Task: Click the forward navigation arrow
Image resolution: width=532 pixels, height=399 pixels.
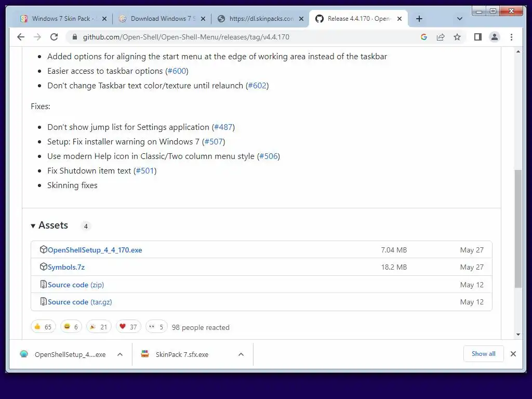Action: [37, 37]
